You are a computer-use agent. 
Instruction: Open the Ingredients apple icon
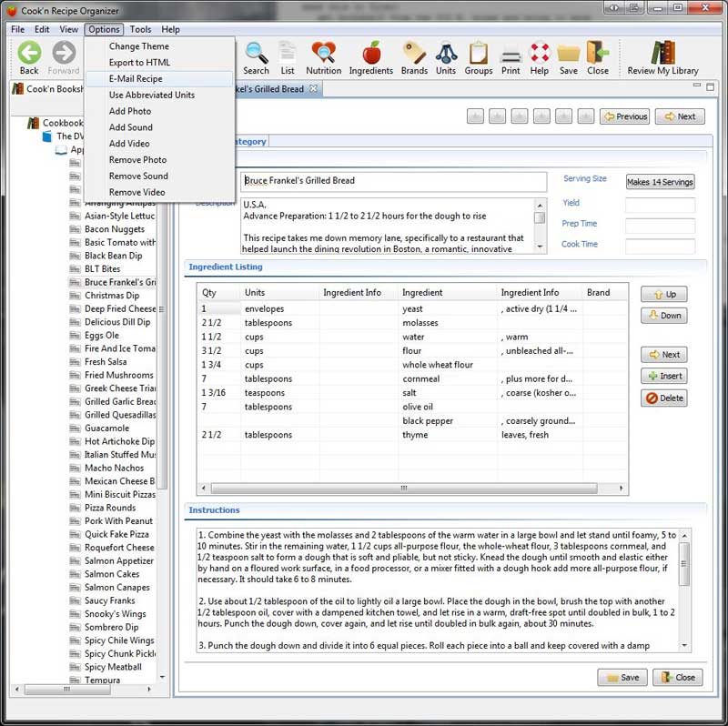pos(371,53)
